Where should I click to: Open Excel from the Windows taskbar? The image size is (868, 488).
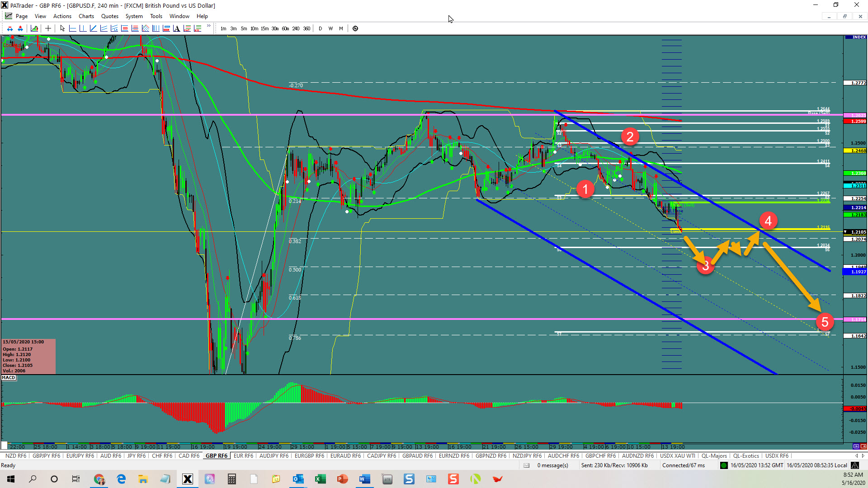point(321,479)
